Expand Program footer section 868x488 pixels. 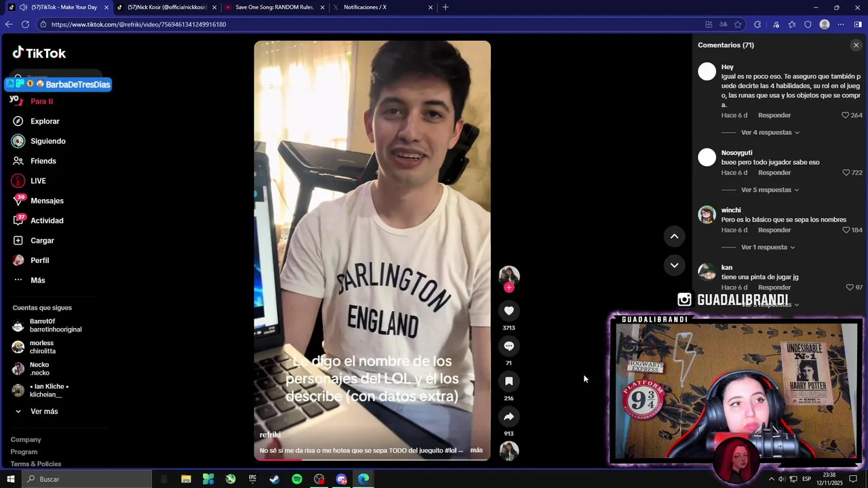(x=24, y=452)
